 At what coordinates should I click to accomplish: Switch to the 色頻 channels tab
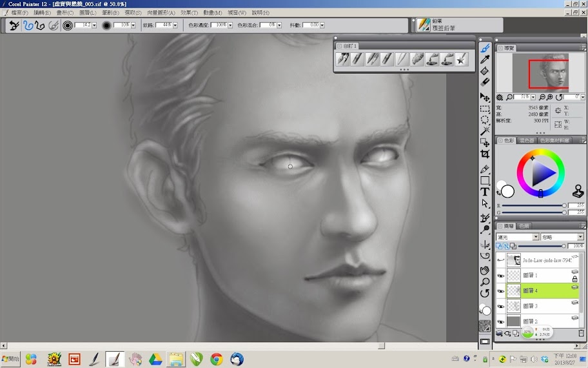(524, 226)
